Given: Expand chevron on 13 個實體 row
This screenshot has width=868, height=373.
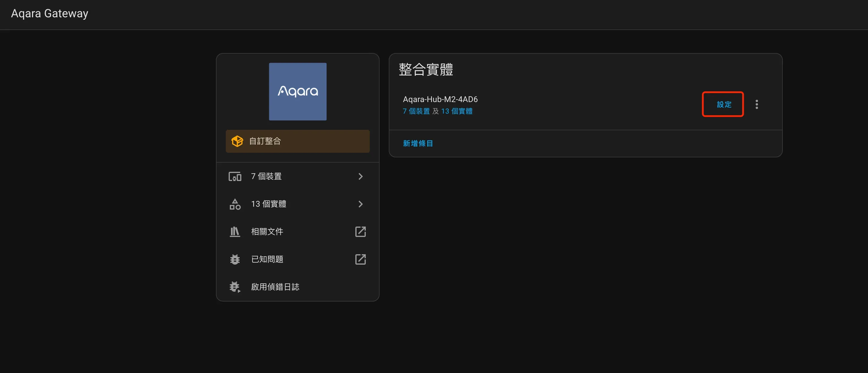Looking at the screenshot, I should 361,204.
